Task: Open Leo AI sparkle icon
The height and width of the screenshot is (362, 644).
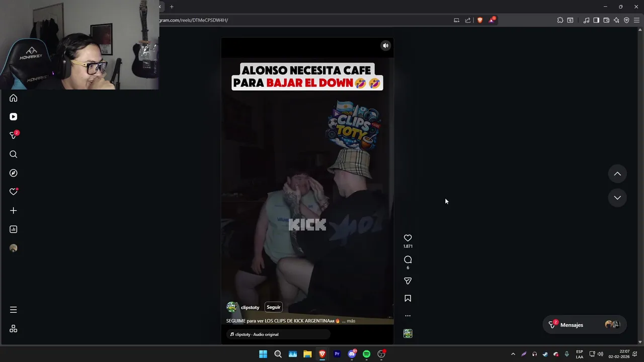Action: (616, 20)
